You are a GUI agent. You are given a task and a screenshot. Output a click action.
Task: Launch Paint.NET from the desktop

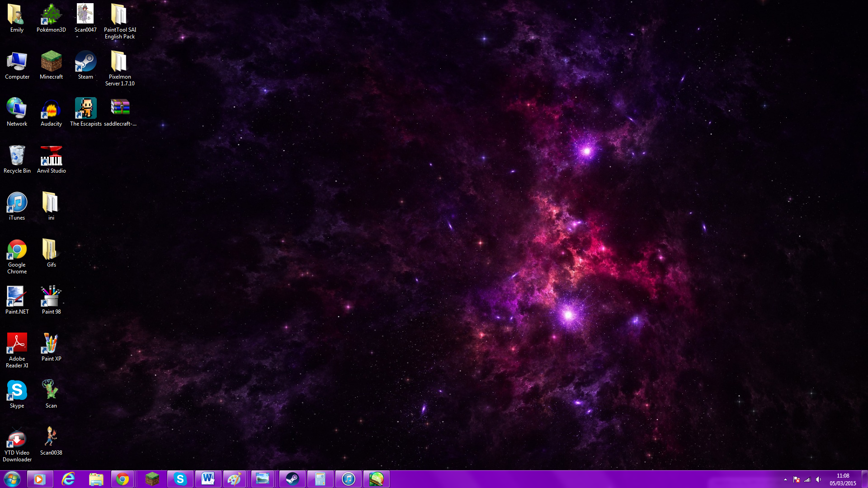click(x=17, y=300)
